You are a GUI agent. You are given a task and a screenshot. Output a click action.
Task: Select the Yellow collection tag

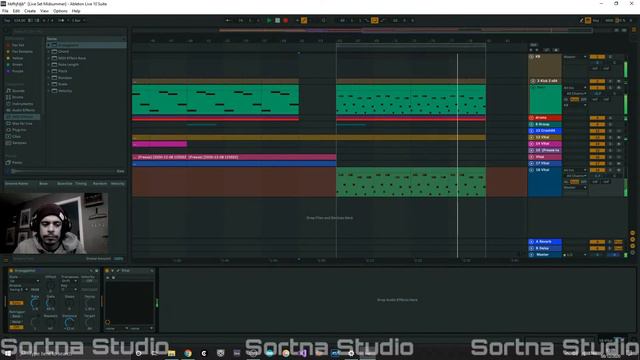coord(18,58)
